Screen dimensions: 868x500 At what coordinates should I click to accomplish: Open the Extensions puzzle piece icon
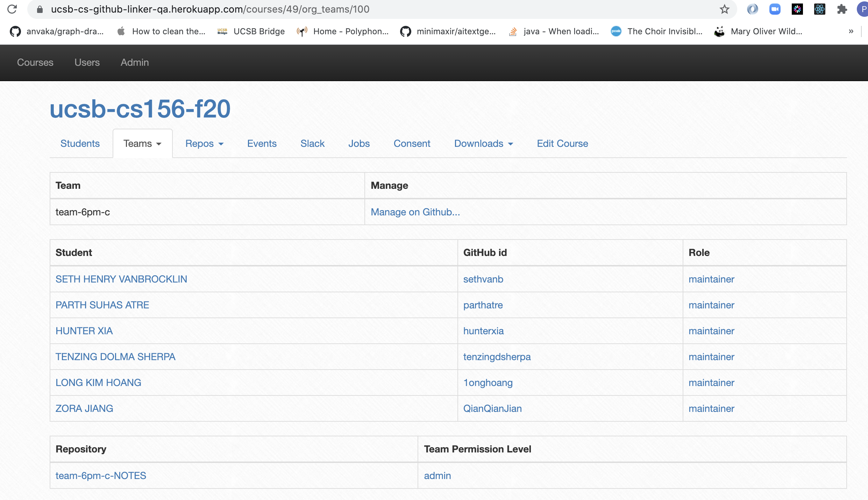tap(842, 9)
